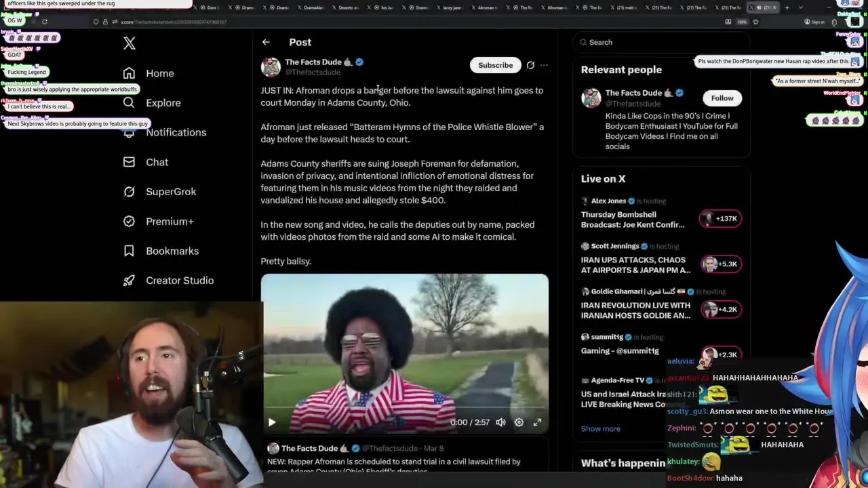Click @Thefactsdude handle under post author
The width and height of the screenshot is (868, 488).
(313, 72)
